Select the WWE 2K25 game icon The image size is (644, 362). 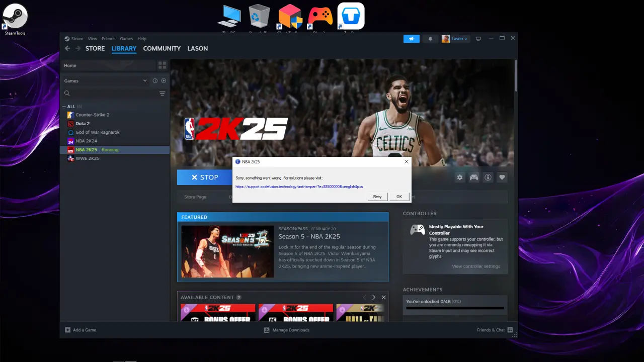pos(70,158)
